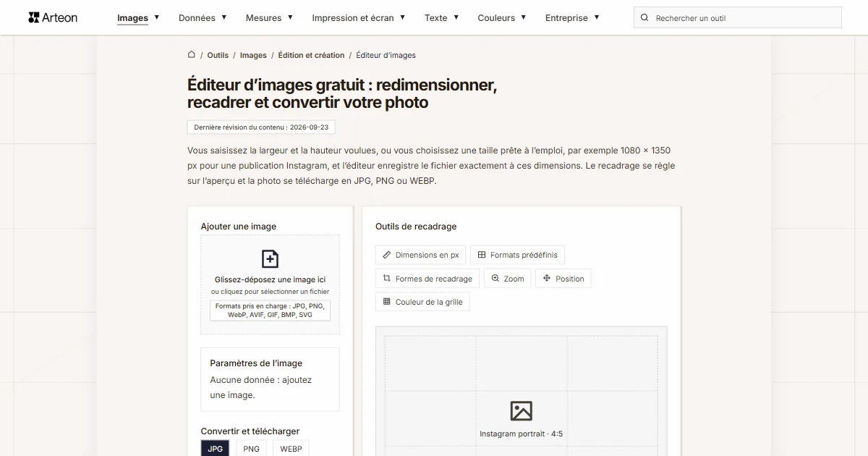
Task: Open the Position tool
Action: click(x=563, y=279)
